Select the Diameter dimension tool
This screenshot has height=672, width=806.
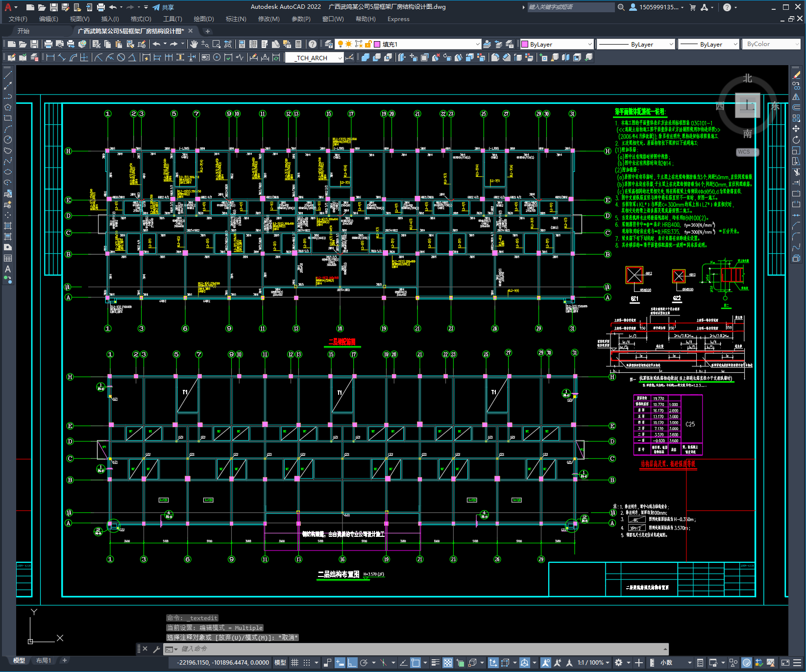(x=121, y=57)
